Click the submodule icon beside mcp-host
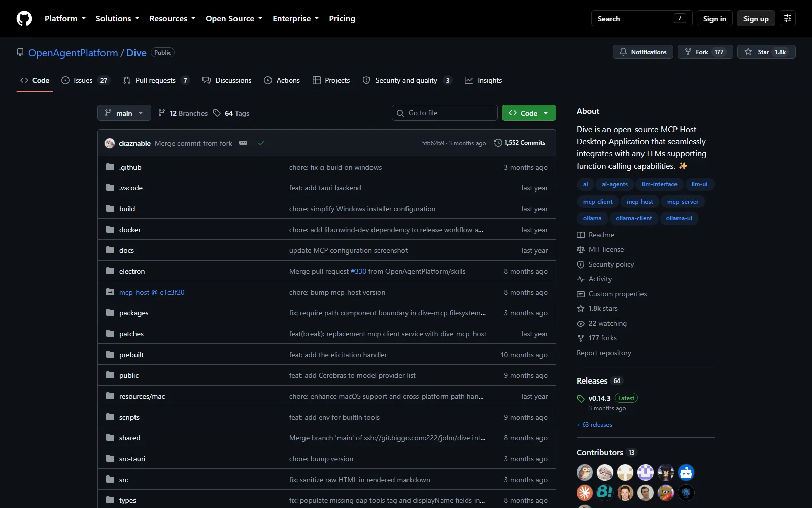Screen dimensions: 812x508 pos(110,292)
